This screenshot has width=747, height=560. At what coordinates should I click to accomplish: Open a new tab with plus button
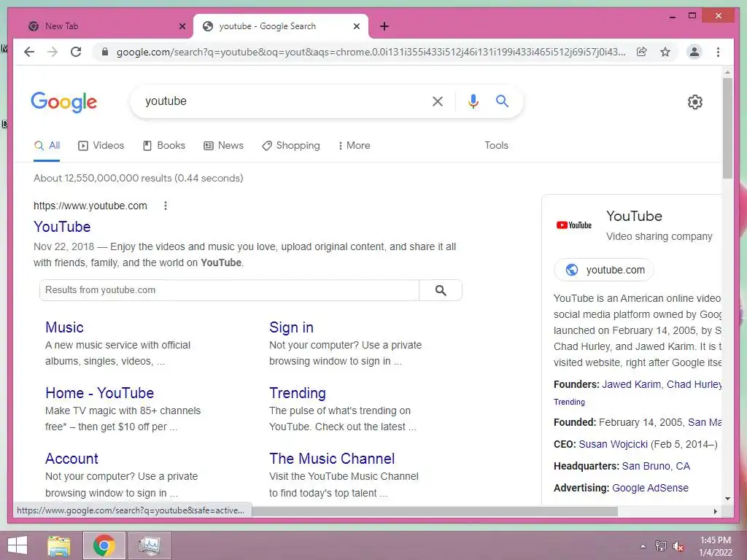[x=384, y=26]
